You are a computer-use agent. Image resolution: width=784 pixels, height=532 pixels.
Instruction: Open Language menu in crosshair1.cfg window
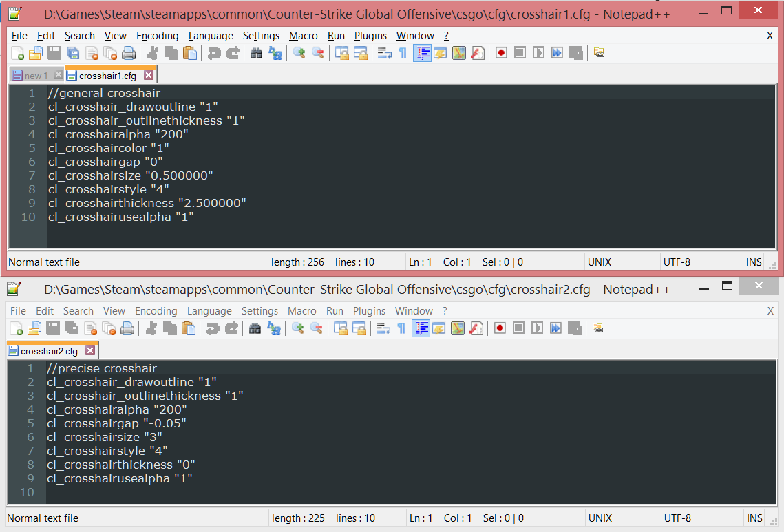tap(211, 36)
